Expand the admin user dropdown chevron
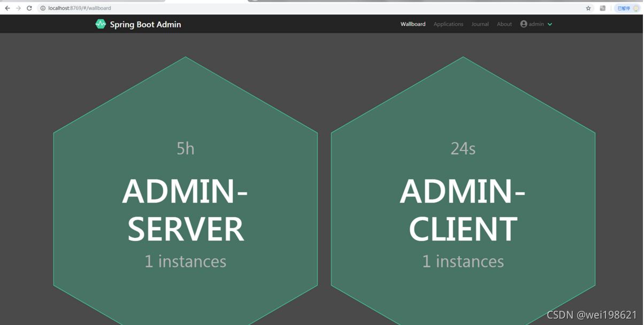 [550, 24]
